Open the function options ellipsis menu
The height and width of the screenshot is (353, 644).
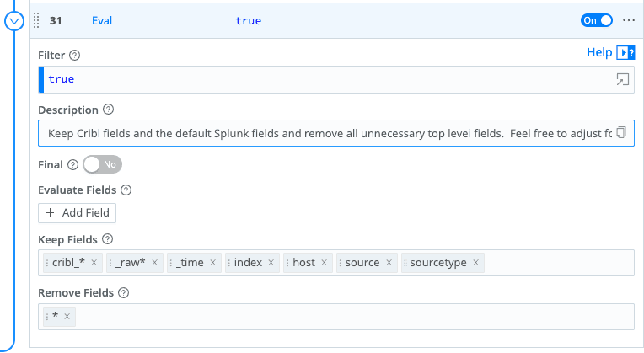[628, 20]
